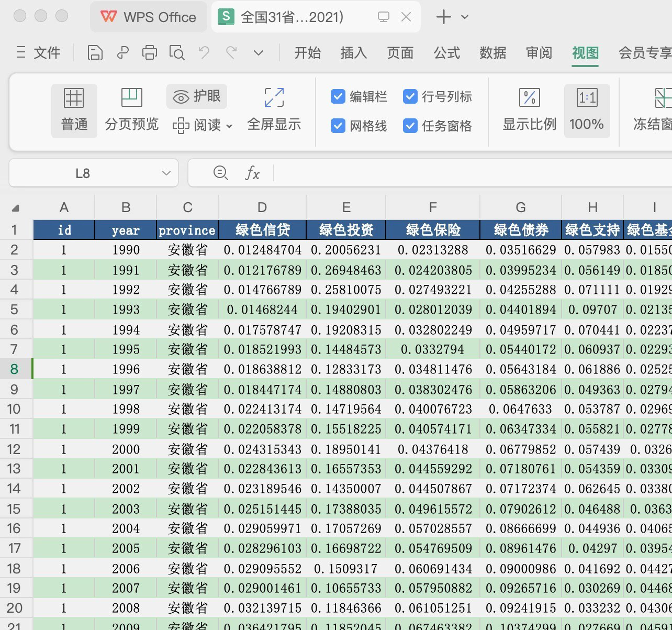Uncheck the 编辑栏 checkbox
The image size is (672, 630).
click(x=338, y=97)
